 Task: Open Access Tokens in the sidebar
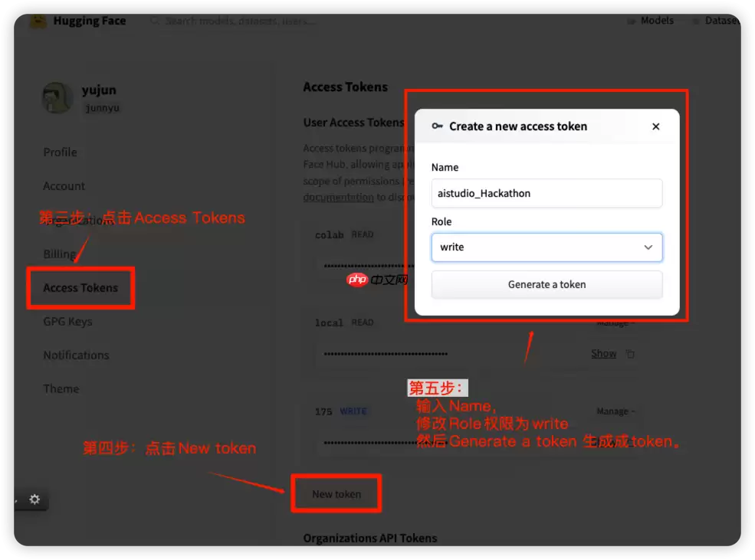[80, 288]
